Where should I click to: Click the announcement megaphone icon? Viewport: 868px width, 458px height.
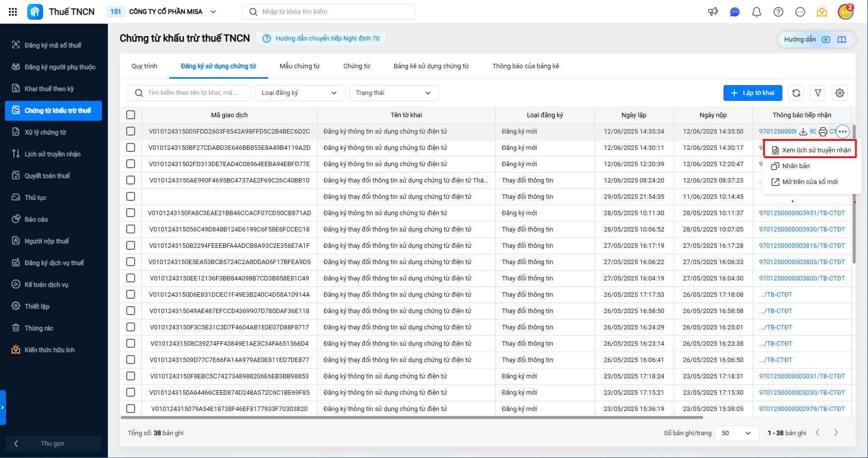tap(713, 12)
